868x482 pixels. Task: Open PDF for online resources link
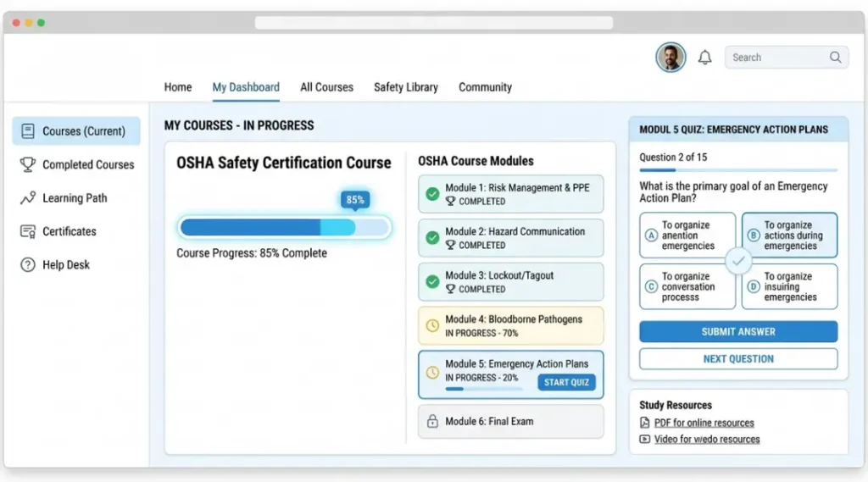pos(704,423)
